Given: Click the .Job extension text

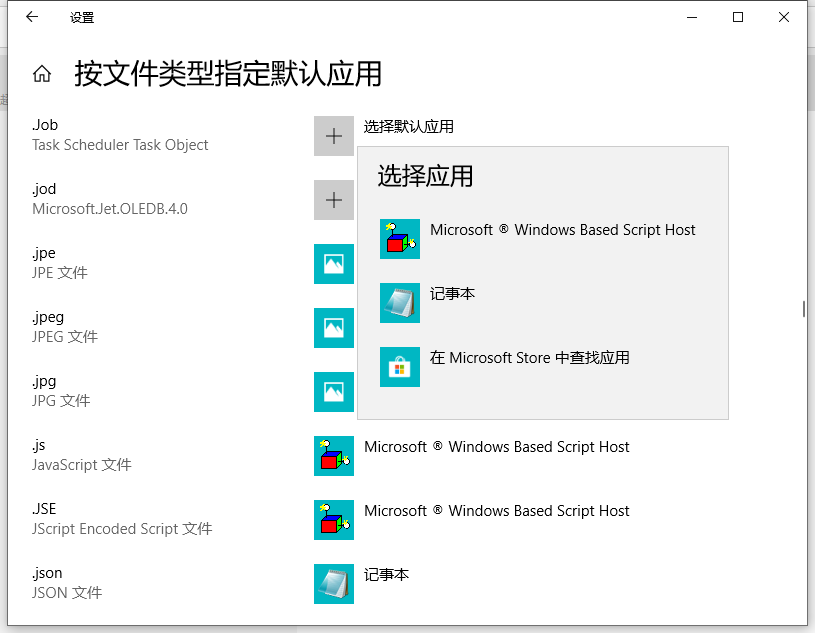Looking at the screenshot, I should point(45,125).
